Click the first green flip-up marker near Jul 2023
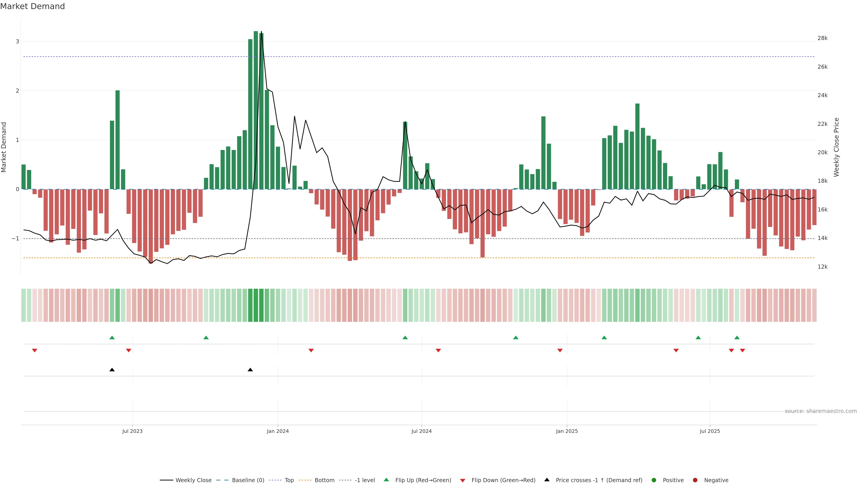 (112, 338)
